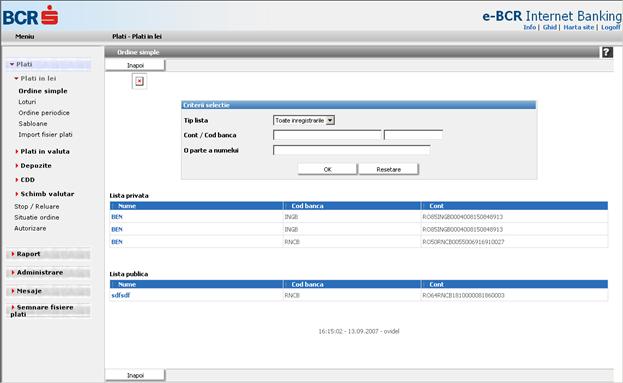Click the Logoff link

610,27
